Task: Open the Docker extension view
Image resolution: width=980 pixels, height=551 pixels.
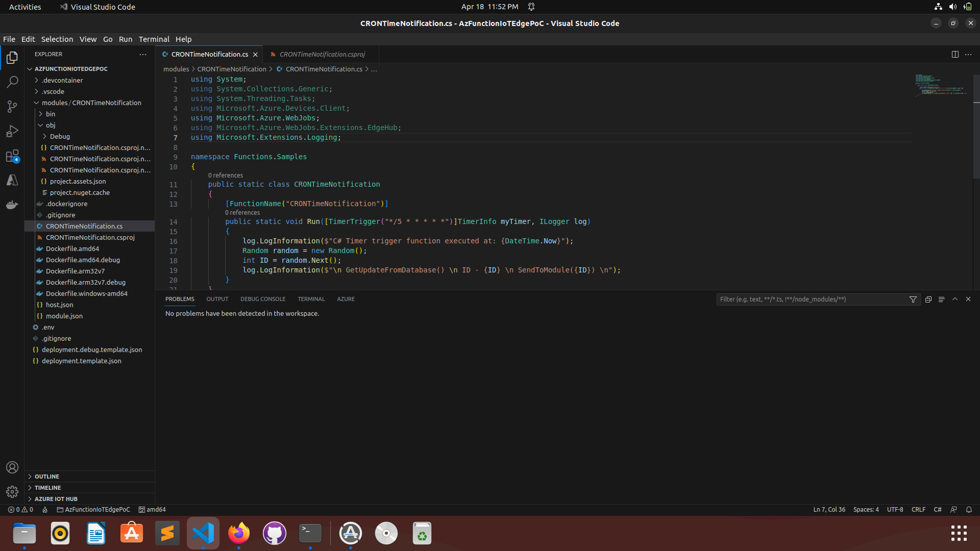Action: click(12, 204)
